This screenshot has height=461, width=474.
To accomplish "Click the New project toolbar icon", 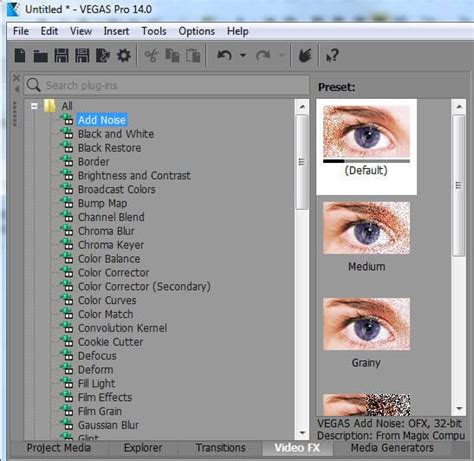I will [20, 55].
